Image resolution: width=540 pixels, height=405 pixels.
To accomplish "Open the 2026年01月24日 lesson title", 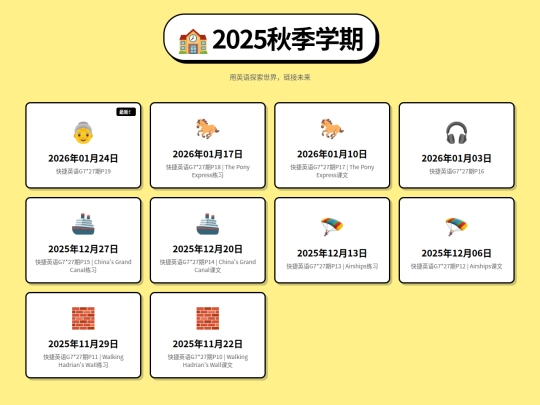I will (x=83, y=158).
